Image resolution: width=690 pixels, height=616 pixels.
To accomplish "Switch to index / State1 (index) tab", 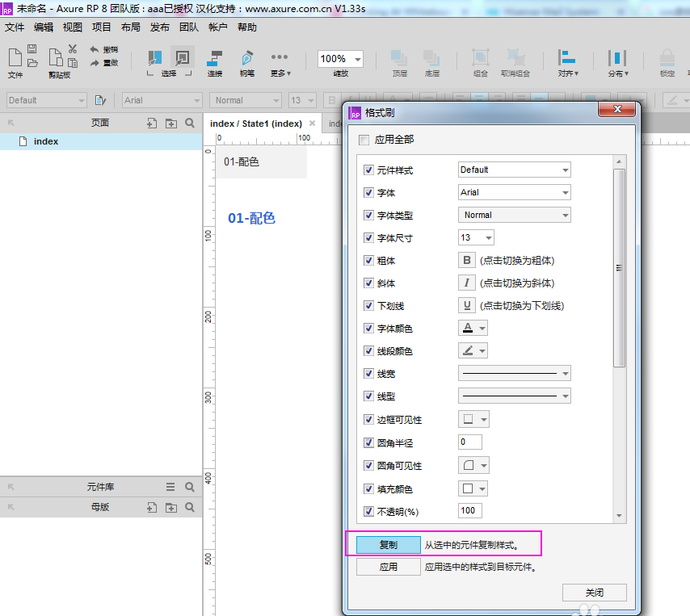I will (256, 124).
